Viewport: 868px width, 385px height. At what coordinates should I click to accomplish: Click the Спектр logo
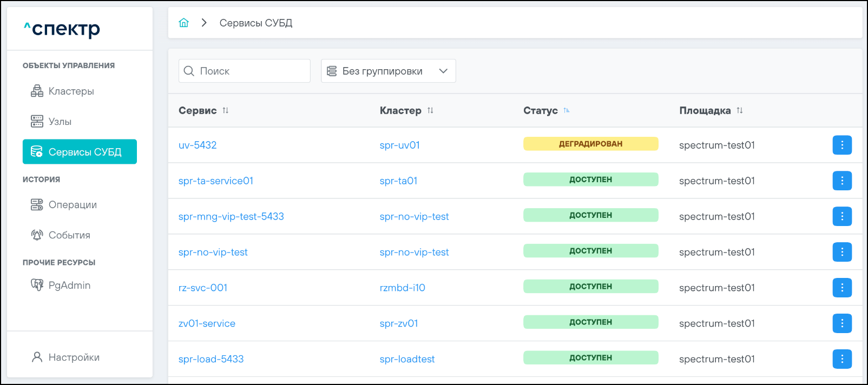(62, 29)
